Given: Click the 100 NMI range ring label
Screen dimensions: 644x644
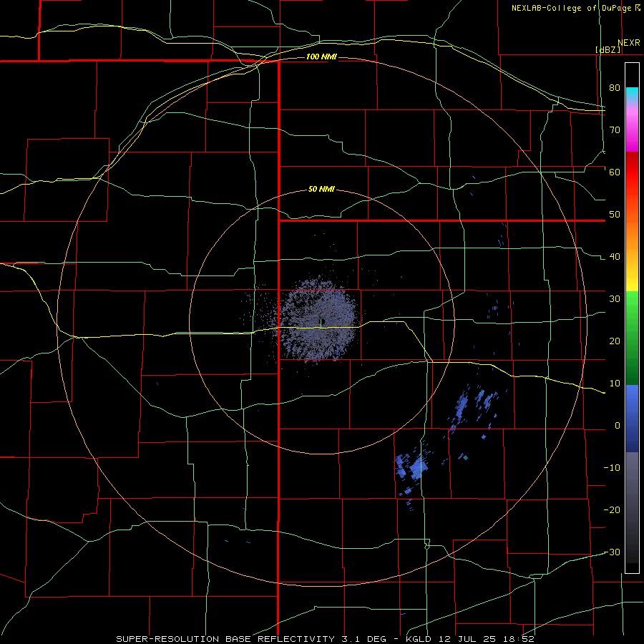Looking at the screenshot, I should [321, 57].
